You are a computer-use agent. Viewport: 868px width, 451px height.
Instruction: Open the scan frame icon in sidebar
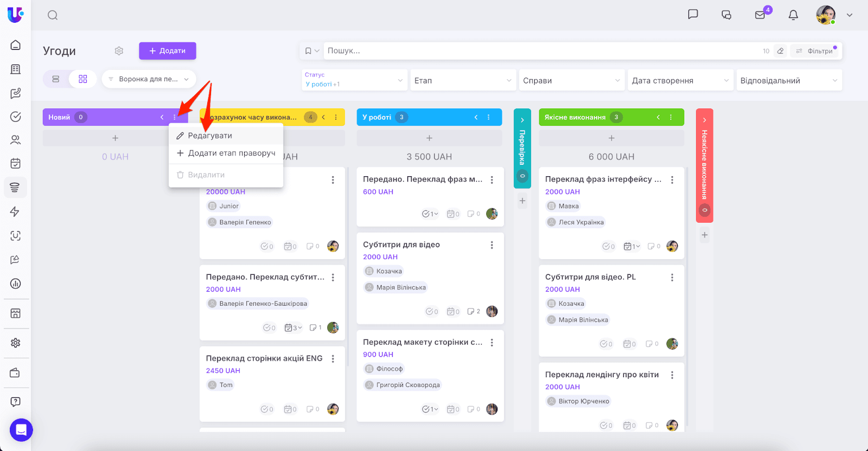[16, 236]
